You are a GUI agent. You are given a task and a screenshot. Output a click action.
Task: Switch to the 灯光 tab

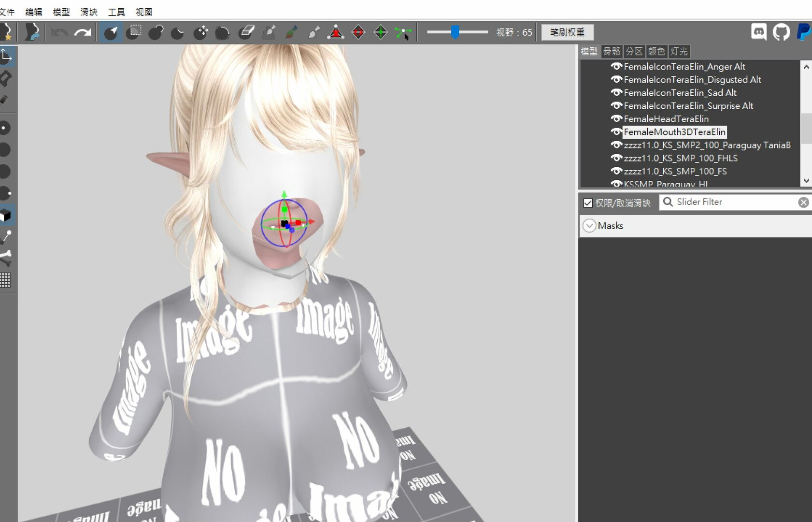pyautogui.click(x=678, y=51)
